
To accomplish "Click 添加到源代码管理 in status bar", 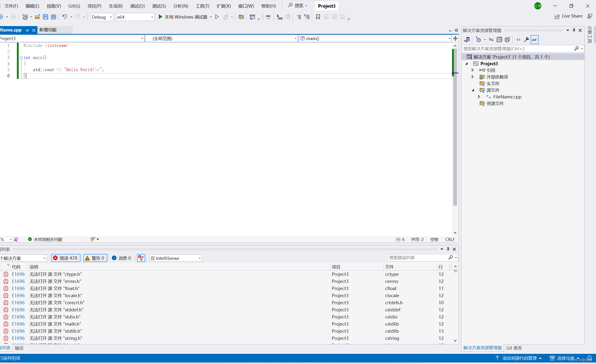I will tap(519, 358).
